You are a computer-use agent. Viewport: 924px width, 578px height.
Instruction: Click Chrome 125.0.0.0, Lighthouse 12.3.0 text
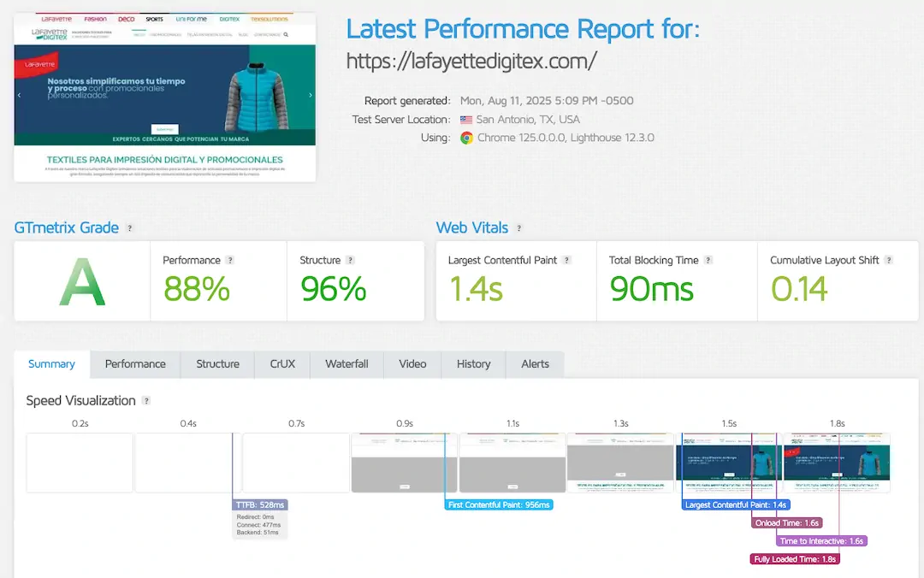(x=566, y=138)
